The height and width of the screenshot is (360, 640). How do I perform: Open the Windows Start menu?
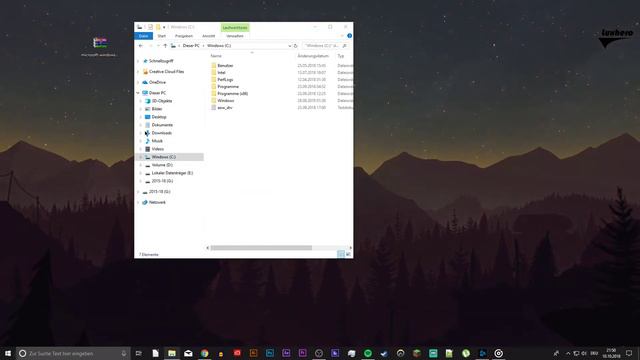coord(8,353)
